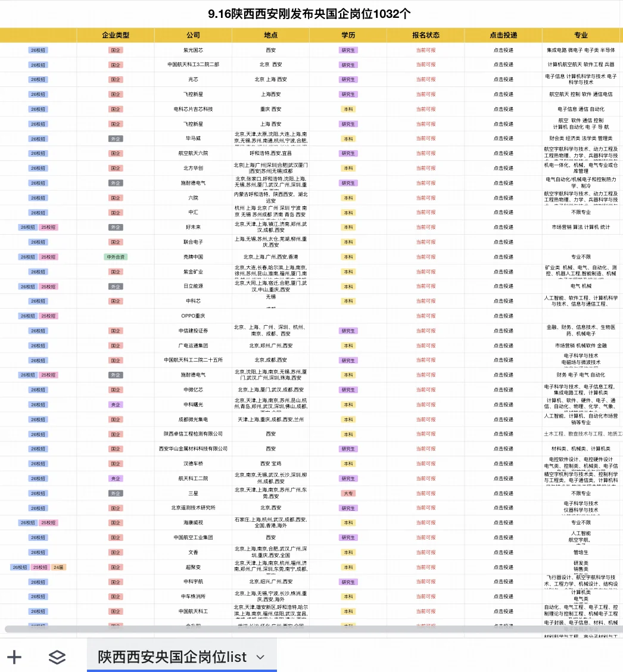Click the 日立能源 company cell
Viewport: 623px width, 672px height.
tap(193, 287)
